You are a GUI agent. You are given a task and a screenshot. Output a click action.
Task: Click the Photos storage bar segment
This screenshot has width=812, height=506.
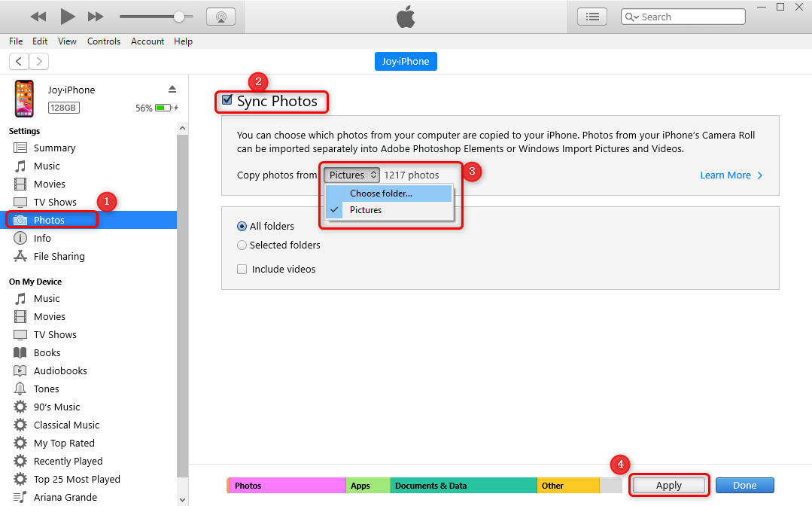point(287,486)
